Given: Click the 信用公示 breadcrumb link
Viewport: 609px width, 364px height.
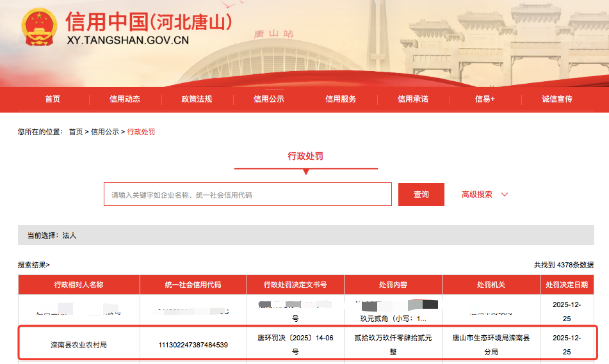Looking at the screenshot, I should [104, 132].
